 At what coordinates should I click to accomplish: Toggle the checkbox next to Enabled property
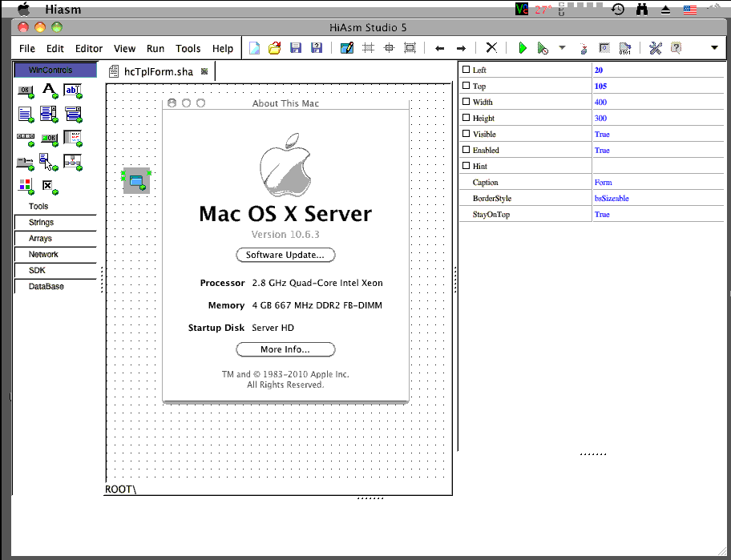[466, 151]
